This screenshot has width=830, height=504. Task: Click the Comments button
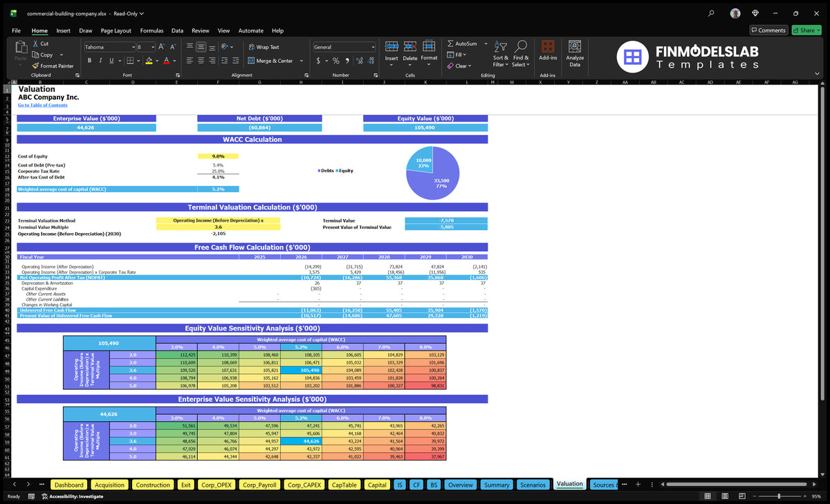(768, 30)
